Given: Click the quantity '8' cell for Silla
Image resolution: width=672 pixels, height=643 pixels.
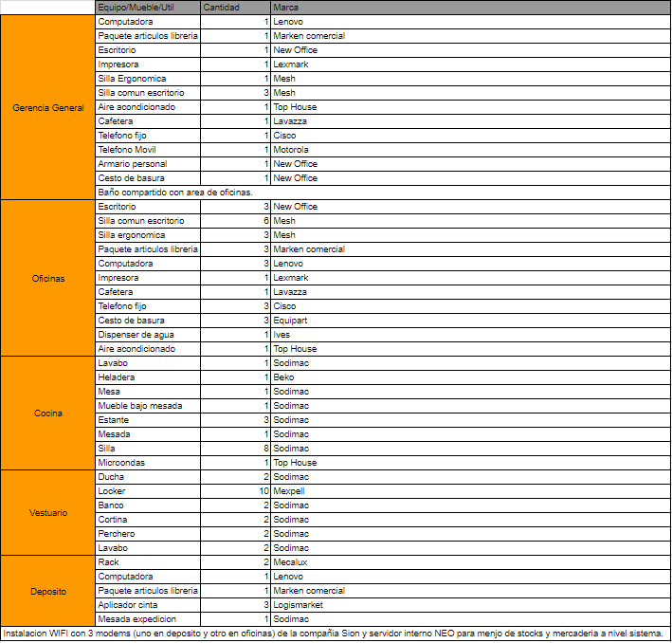Looking at the screenshot, I should pos(235,449).
